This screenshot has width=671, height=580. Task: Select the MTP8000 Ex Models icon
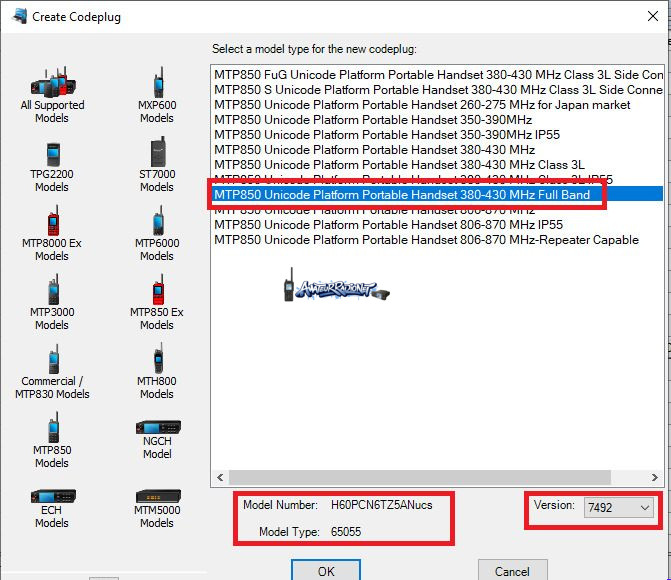click(52, 234)
